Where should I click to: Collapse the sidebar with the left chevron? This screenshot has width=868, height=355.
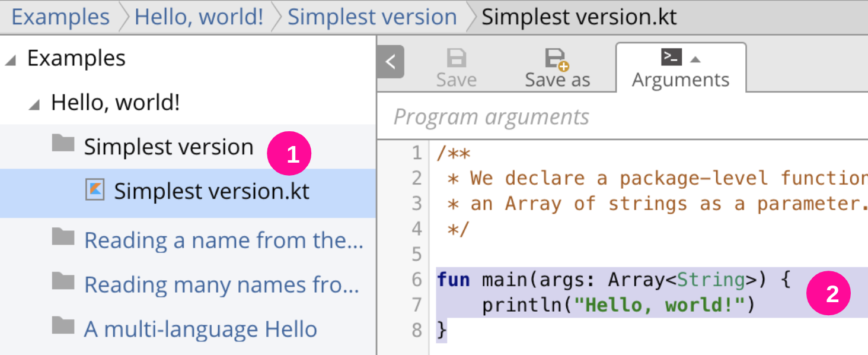click(390, 62)
